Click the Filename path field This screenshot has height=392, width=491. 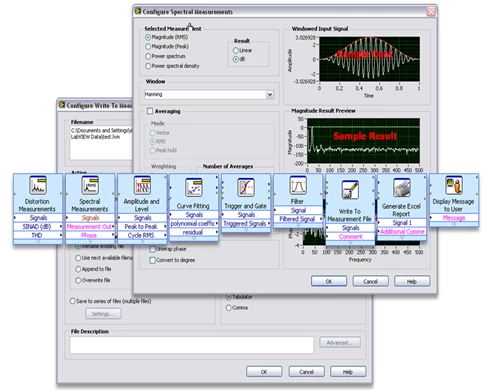[x=101, y=143]
